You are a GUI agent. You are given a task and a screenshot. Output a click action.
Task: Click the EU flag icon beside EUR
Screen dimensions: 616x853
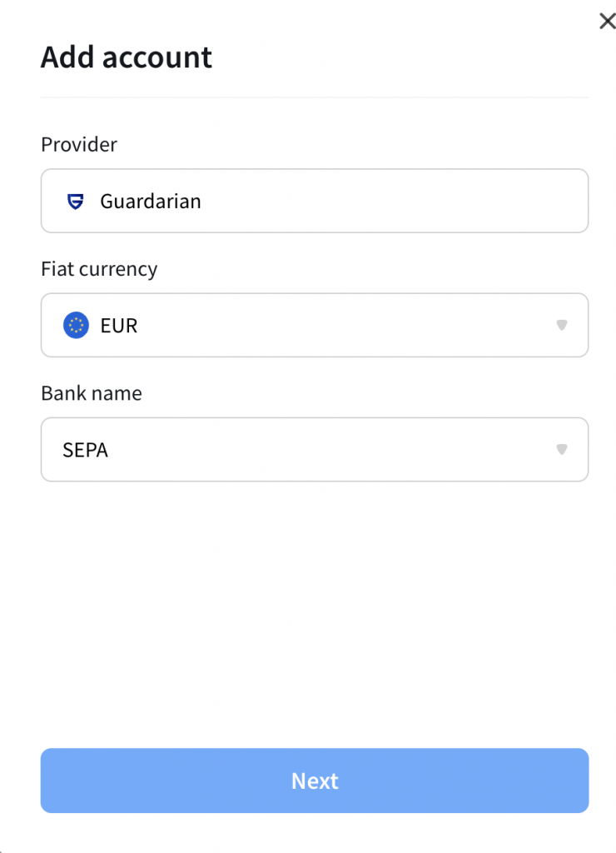pos(76,326)
